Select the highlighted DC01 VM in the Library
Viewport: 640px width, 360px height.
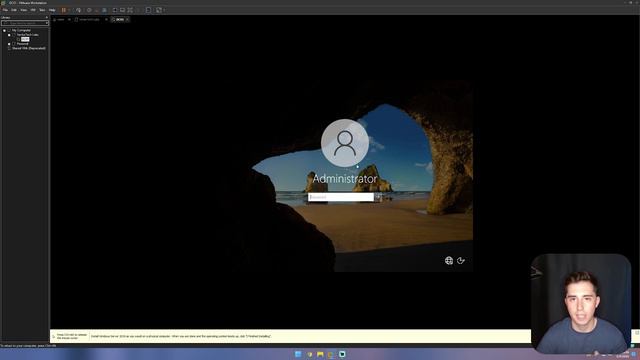coord(25,39)
